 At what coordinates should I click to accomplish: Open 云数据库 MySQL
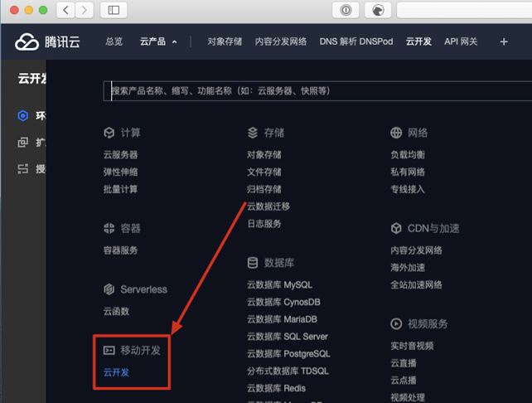(x=279, y=285)
